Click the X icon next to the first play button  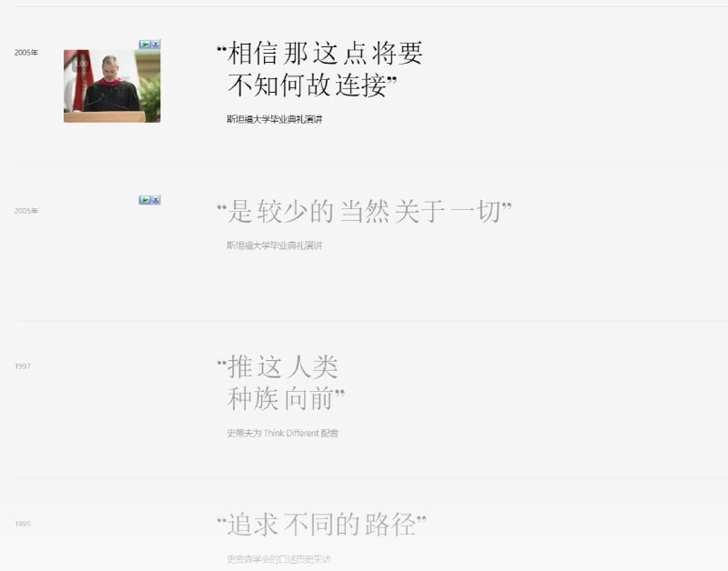click(156, 44)
